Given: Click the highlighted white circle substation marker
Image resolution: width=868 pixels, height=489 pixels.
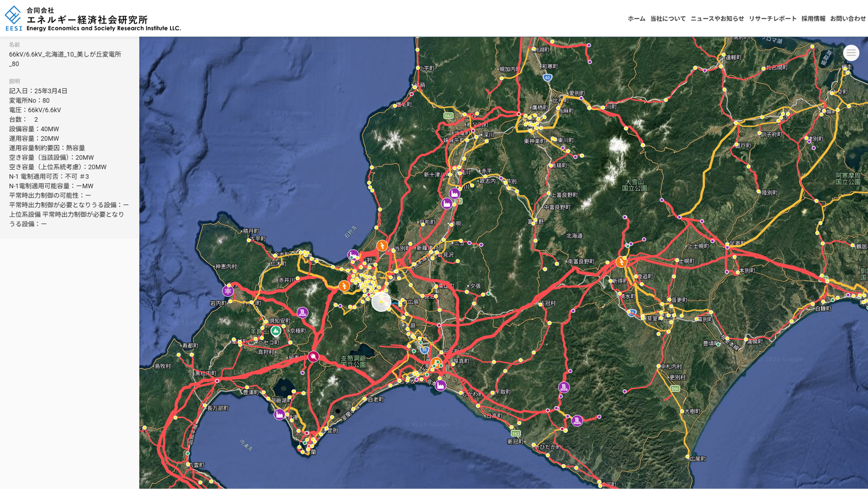Looking at the screenshot, I should click(x=381, y=302).
